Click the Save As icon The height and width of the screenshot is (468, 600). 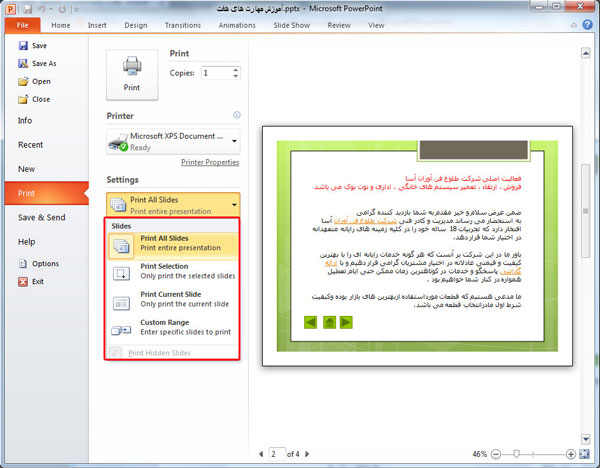click(22, 64)
